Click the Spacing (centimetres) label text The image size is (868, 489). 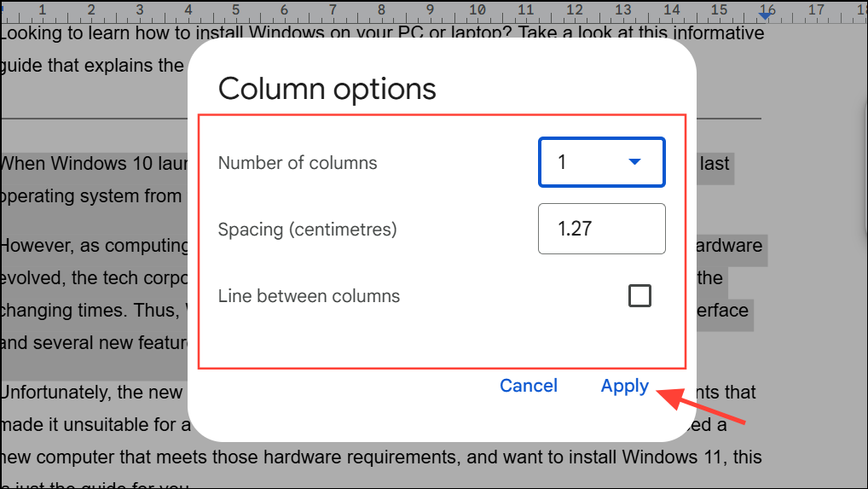(x=307, y=230)
